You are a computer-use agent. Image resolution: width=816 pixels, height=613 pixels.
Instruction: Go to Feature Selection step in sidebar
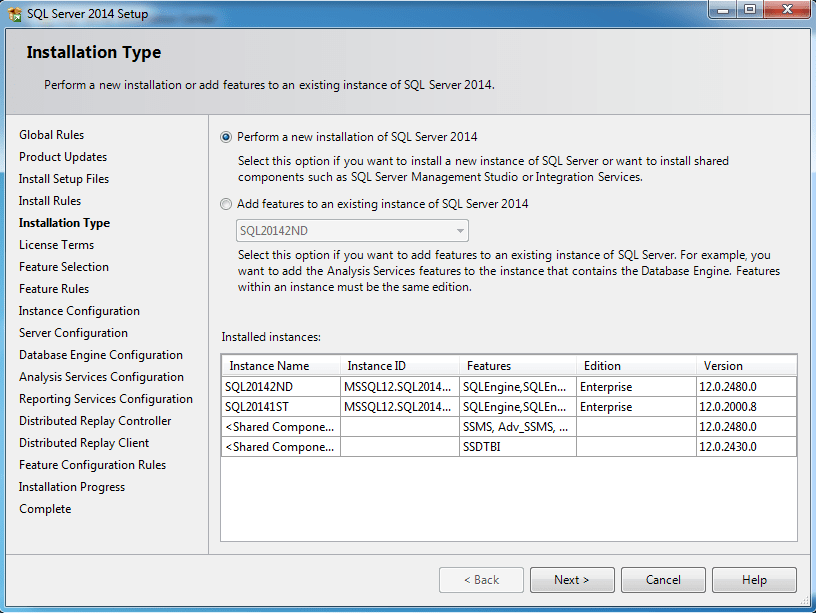click(x=64, y=267)
